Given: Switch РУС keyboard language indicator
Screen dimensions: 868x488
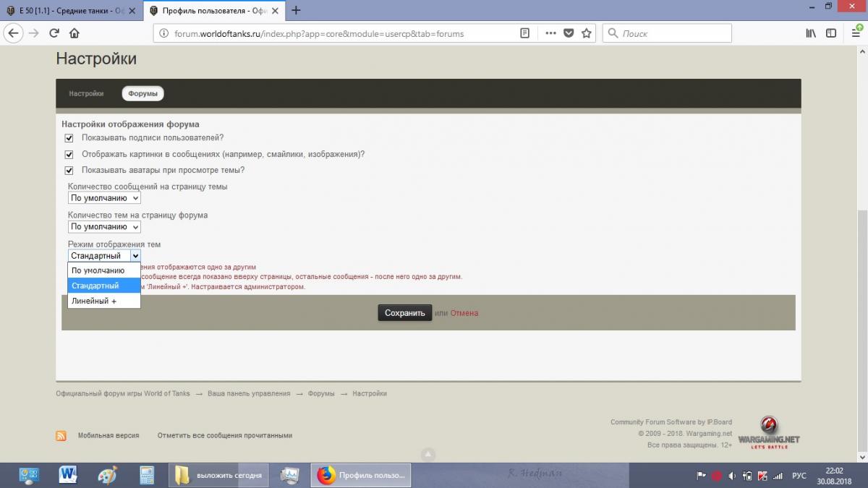Looking at the screenshot, I should (799, 476).
